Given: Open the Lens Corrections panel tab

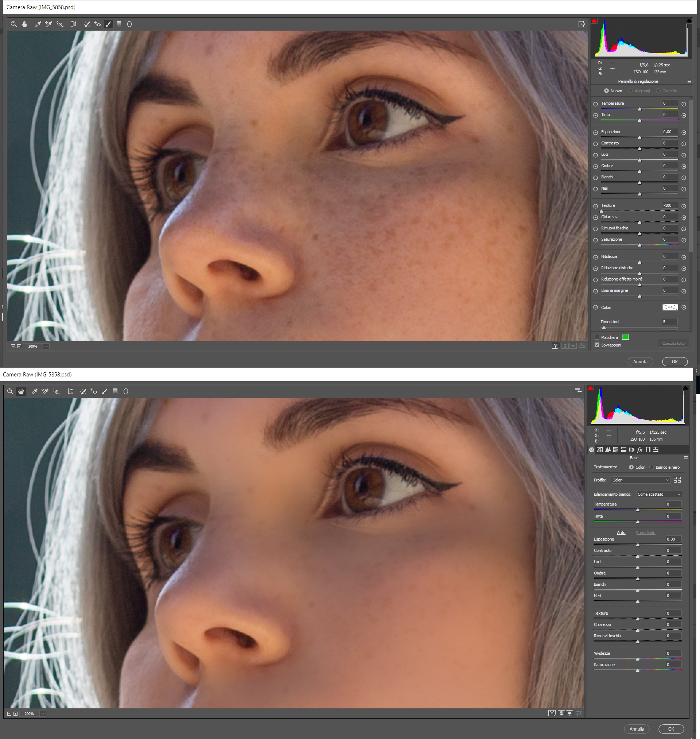Looking at the screenshot, I should coord(632,450).
